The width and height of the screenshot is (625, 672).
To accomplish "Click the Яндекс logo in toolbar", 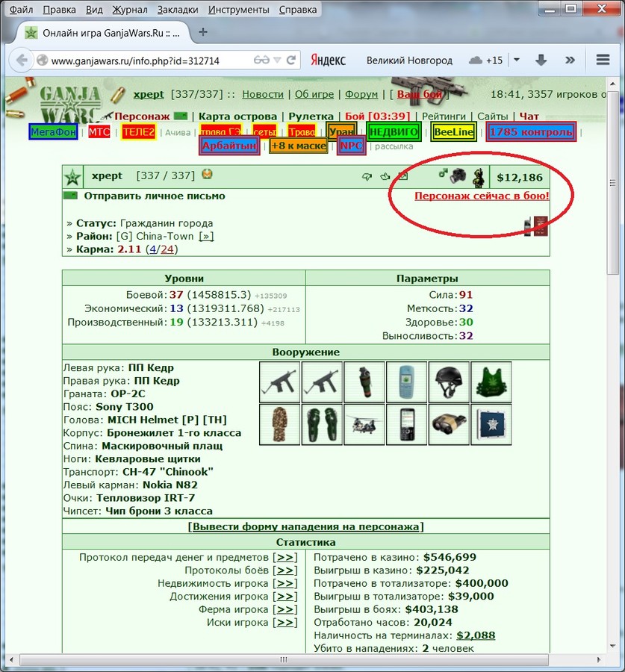I will 329,60.
